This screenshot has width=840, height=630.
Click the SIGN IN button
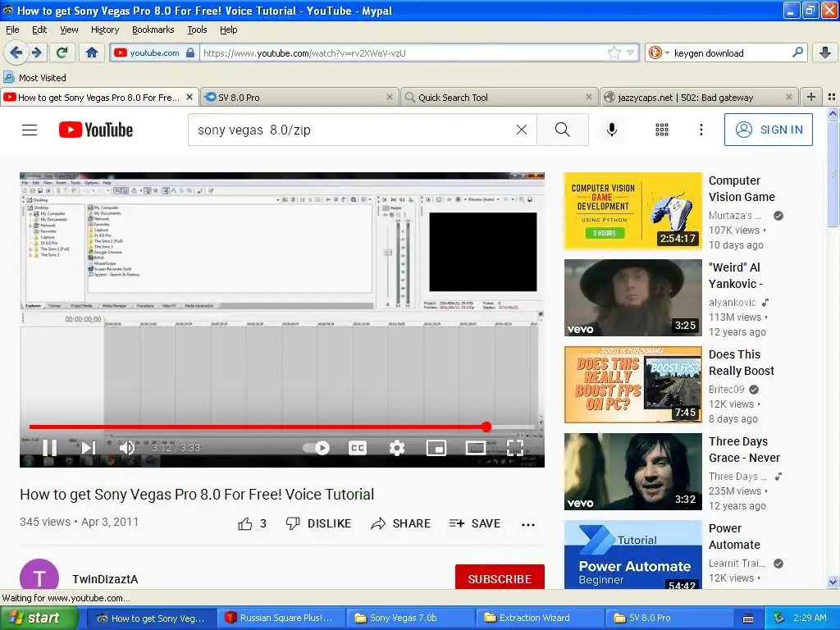[768, 130]
